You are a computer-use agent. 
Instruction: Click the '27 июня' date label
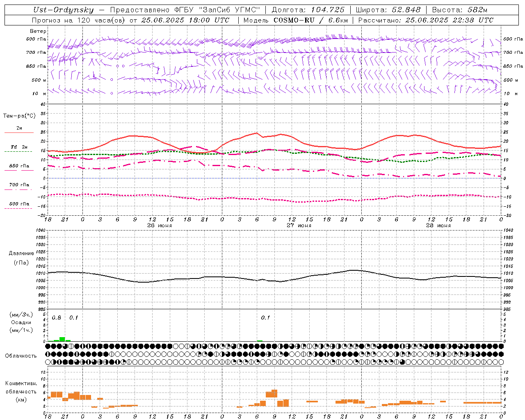pos(299,226)
